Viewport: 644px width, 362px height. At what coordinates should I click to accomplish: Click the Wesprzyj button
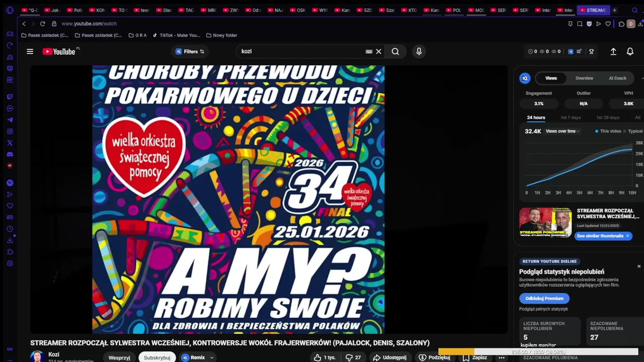click(x=119, y=357)
